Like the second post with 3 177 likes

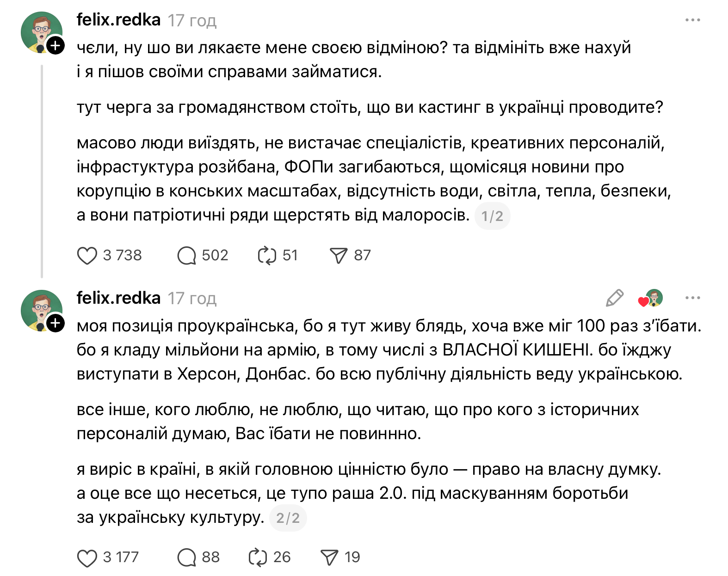point(87,558)
